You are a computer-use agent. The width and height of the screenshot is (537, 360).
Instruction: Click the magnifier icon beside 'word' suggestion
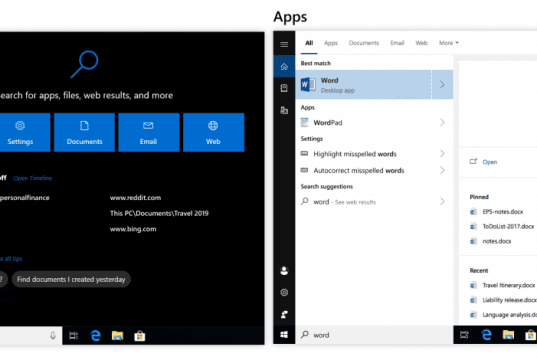click(304, 201)
